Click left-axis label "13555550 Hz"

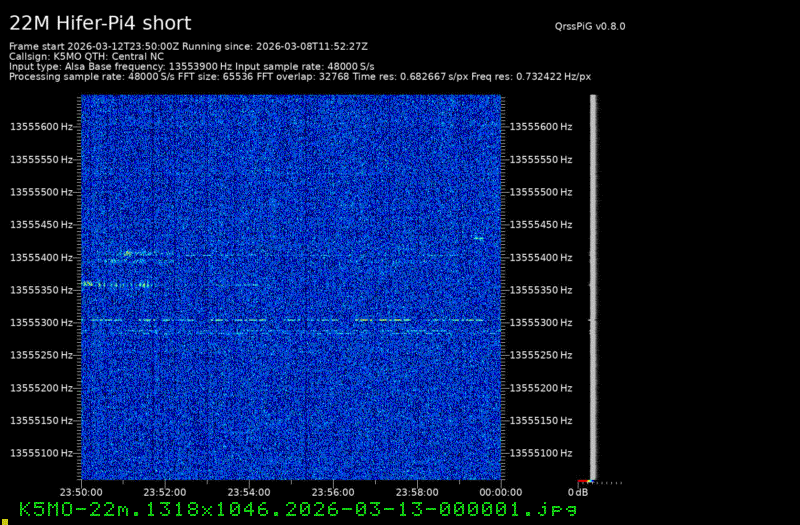click(41, 160)
